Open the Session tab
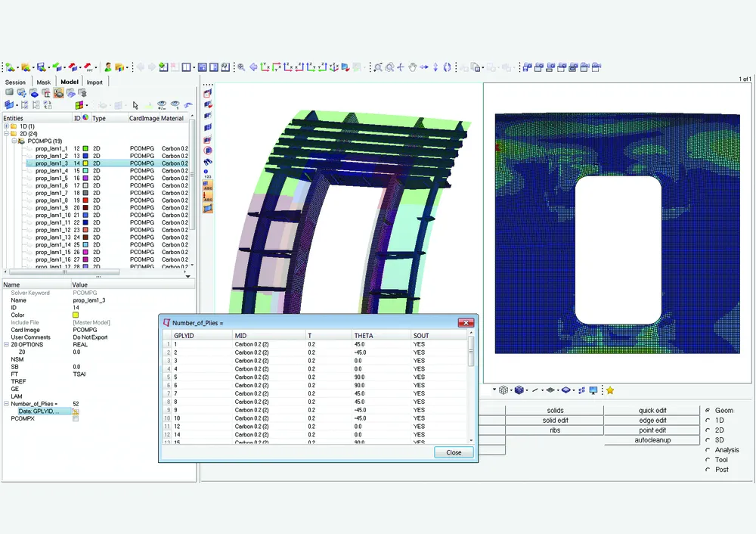This screenshot has height=534, width=756. coord(15,82)
